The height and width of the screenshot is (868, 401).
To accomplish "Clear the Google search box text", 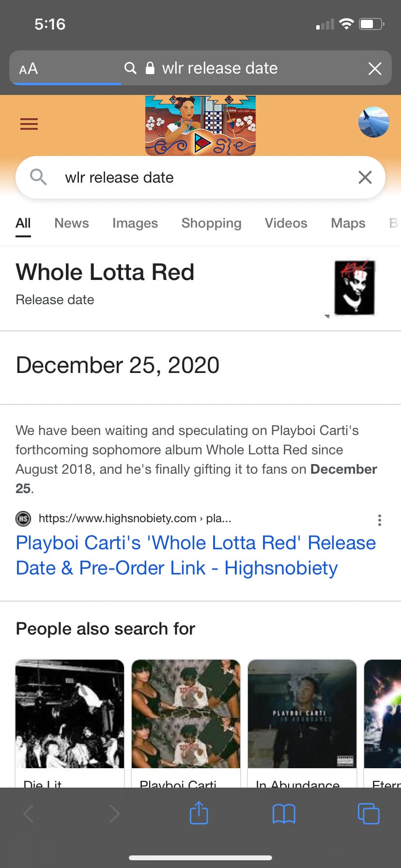I will click(365, 177).
